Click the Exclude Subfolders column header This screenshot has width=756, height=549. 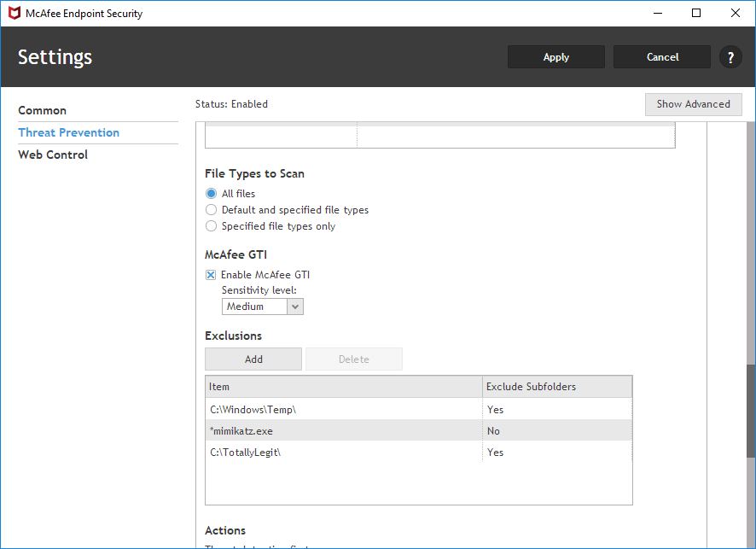[557, 387]
